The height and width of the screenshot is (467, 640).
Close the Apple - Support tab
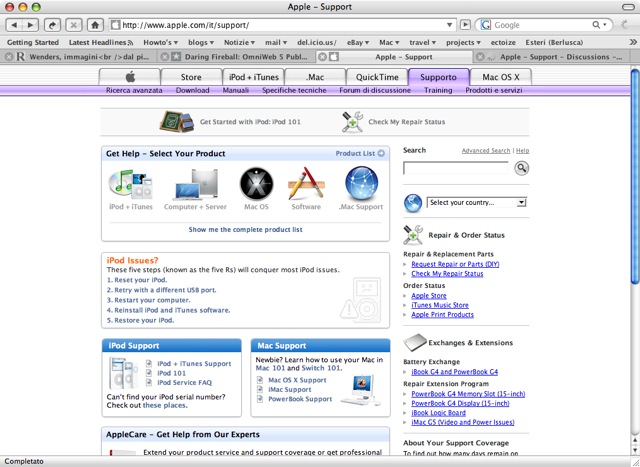(x=322, y=57)
